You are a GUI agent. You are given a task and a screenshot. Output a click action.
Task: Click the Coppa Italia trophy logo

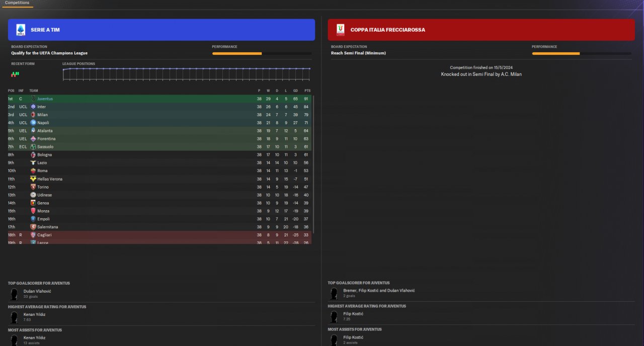pyautogui.click(x=341, y=30)
